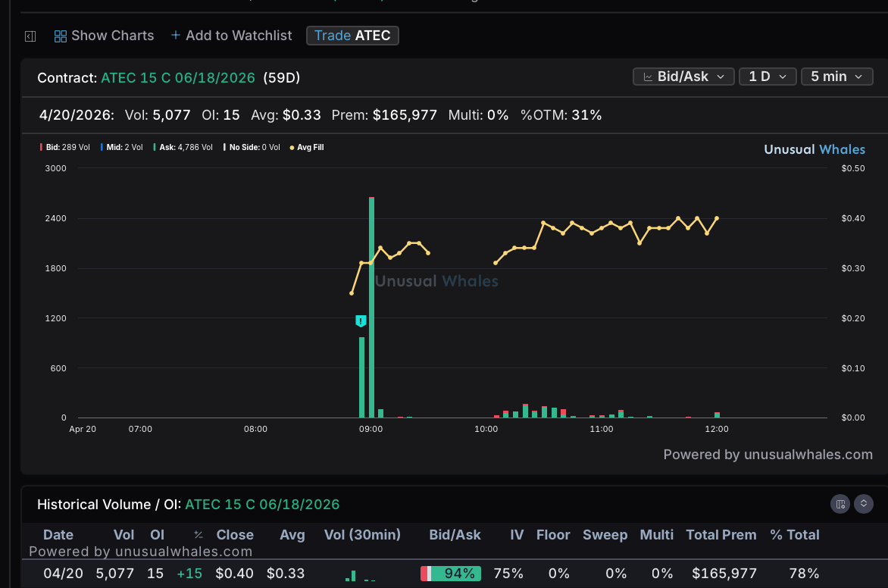Collapse the sidebar panel icon
The image size is (888, 588).
pyautogui.click(x=30, y=36)
